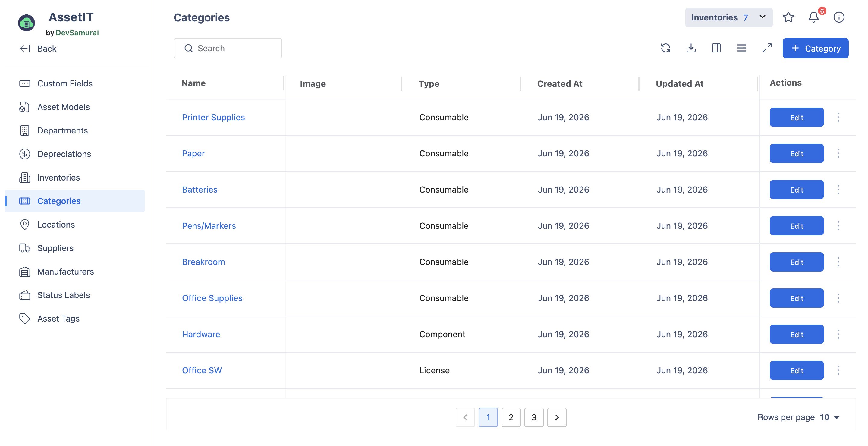Select page 1 button
The image size is (868, 446).
pyautogui.click(x=488, y=417)
